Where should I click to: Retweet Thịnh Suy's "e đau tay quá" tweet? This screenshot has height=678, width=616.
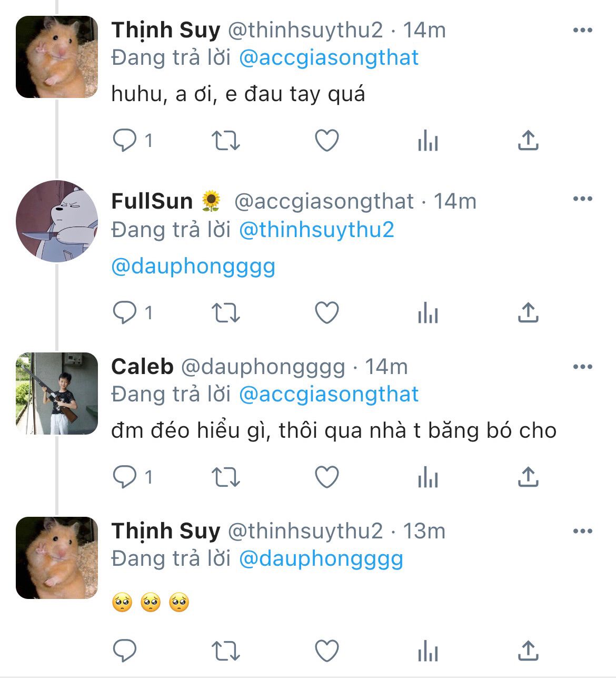(x=225, y=141)
